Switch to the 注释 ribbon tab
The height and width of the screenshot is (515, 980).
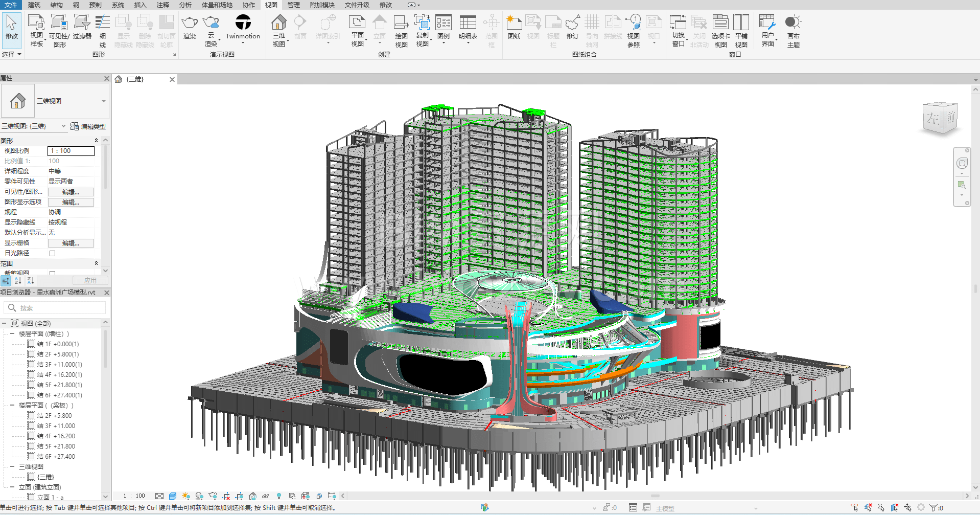pyautogui.click(x=162, y=5)
